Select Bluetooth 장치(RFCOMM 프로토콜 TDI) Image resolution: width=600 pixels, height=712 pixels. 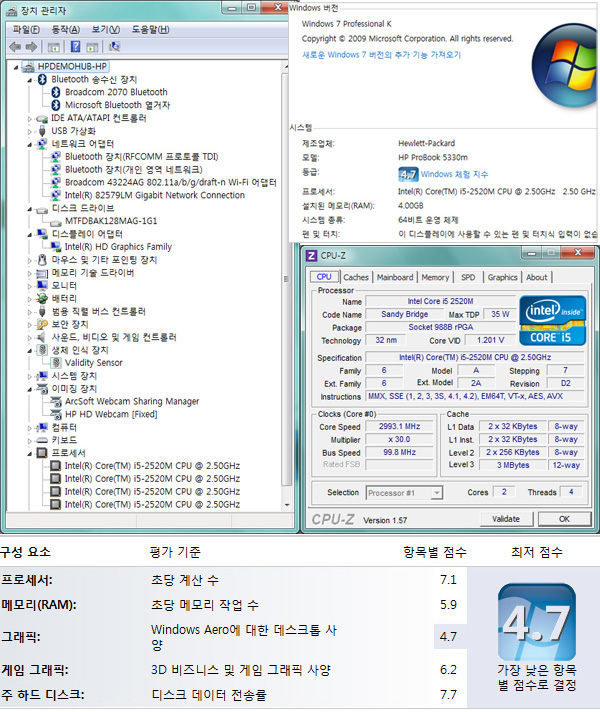point(141,157)
